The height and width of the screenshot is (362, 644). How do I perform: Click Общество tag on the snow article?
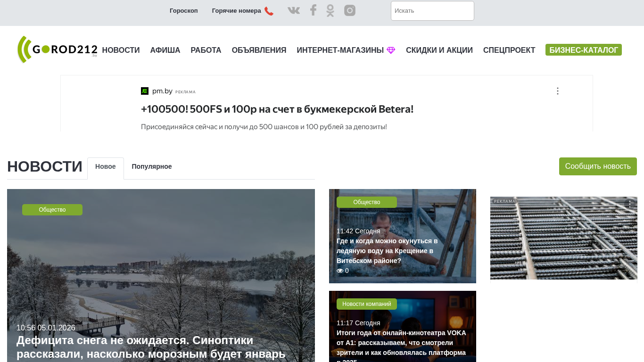(52, 210)
